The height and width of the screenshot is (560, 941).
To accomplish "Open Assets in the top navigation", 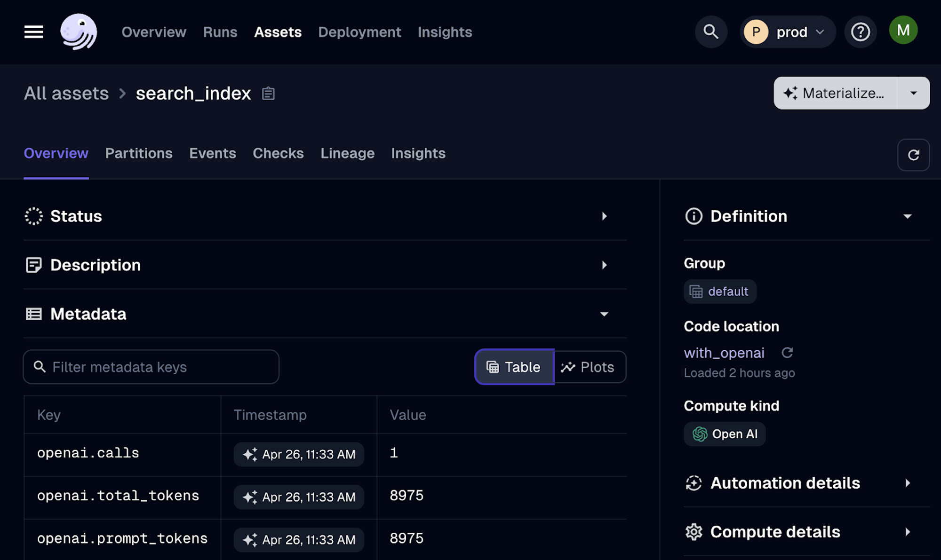I will tap(278, 32).
